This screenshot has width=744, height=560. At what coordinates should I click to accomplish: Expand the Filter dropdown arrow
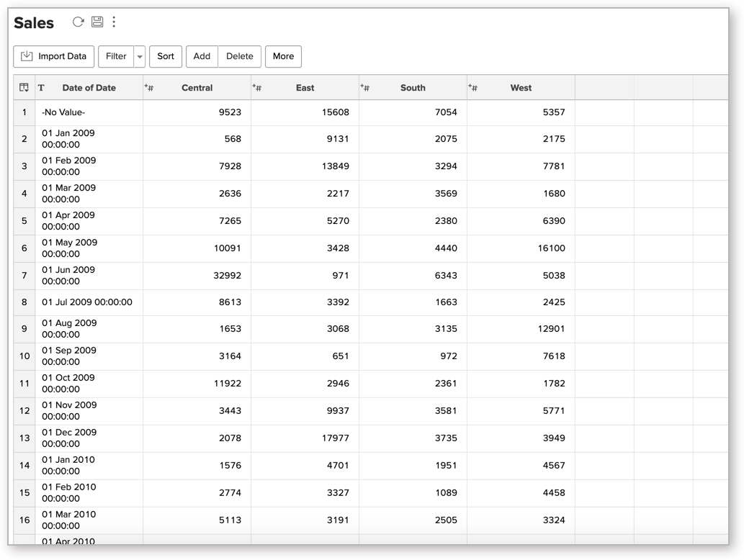click(x=140, y=57)
